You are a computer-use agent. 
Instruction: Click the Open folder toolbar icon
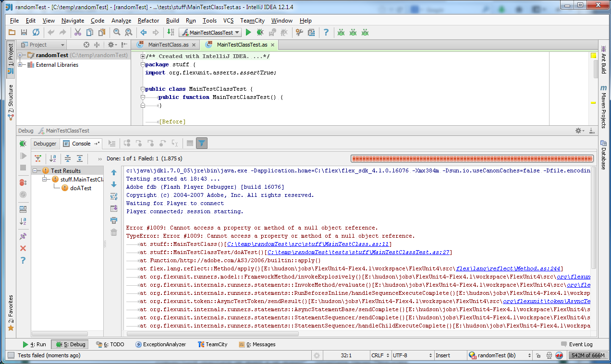click(12, 32)
